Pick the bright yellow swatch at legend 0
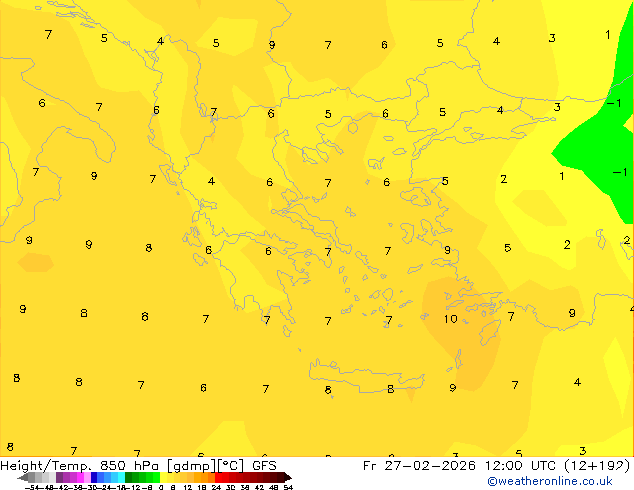This screenshot has height=490, width=634. click(163, 477)
